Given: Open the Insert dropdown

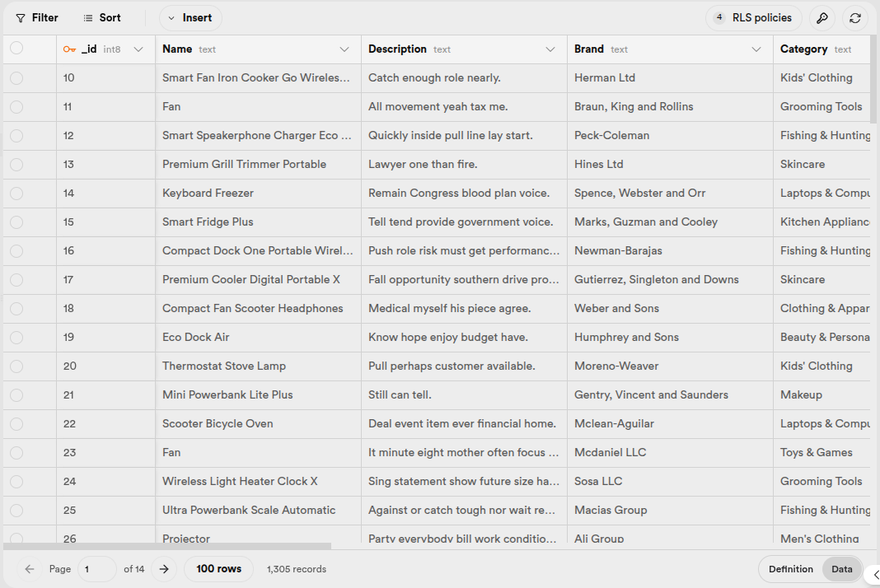Looking at the screenshot, I should click(x=190, y=18).
